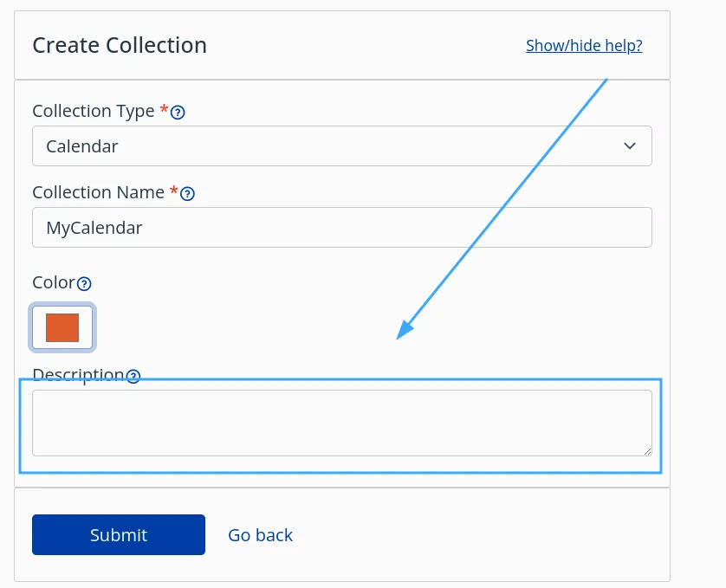
Task: Click the Collection Name question mark icon
Action: pyautogui.click(x=188, y=193)
